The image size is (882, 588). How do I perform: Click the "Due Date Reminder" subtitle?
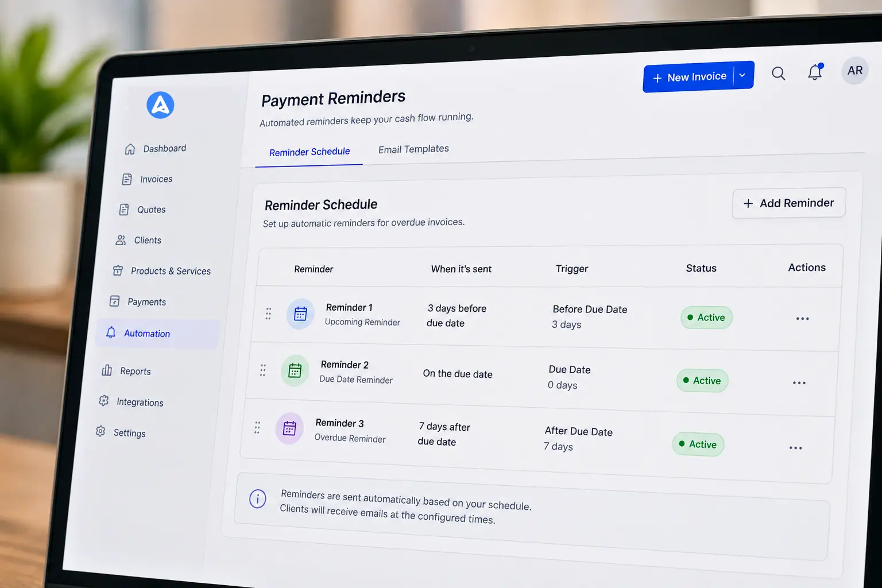pos(356,380)
